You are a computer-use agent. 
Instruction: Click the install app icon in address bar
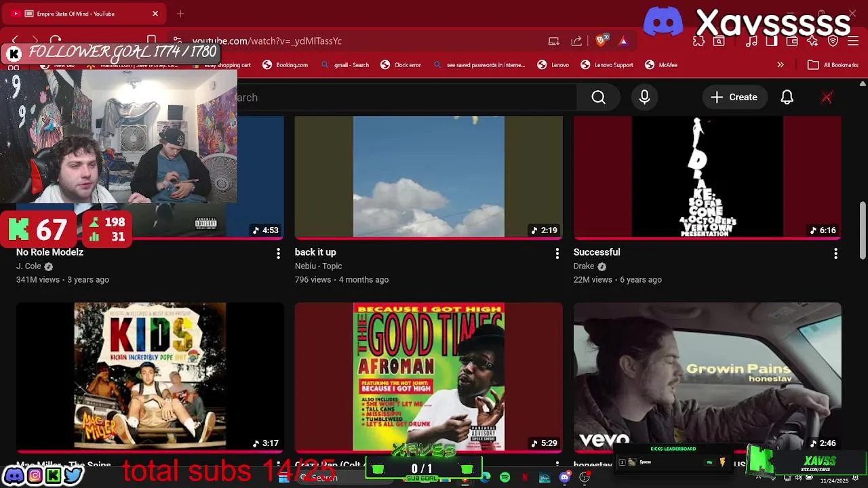tap(554, 41)
